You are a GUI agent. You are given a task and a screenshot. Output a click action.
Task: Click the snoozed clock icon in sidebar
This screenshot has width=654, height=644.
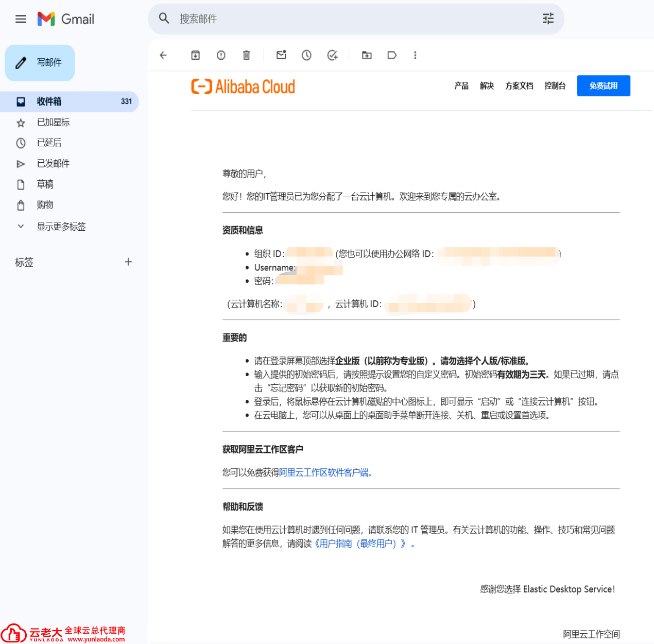pyautogui.click(x=21, y=143)
